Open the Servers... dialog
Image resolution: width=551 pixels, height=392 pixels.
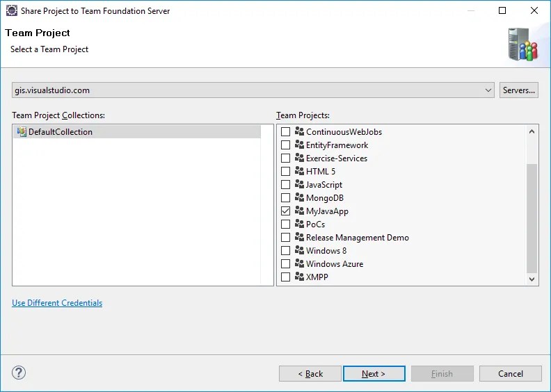pyautogui.click(x=519, y=90)
